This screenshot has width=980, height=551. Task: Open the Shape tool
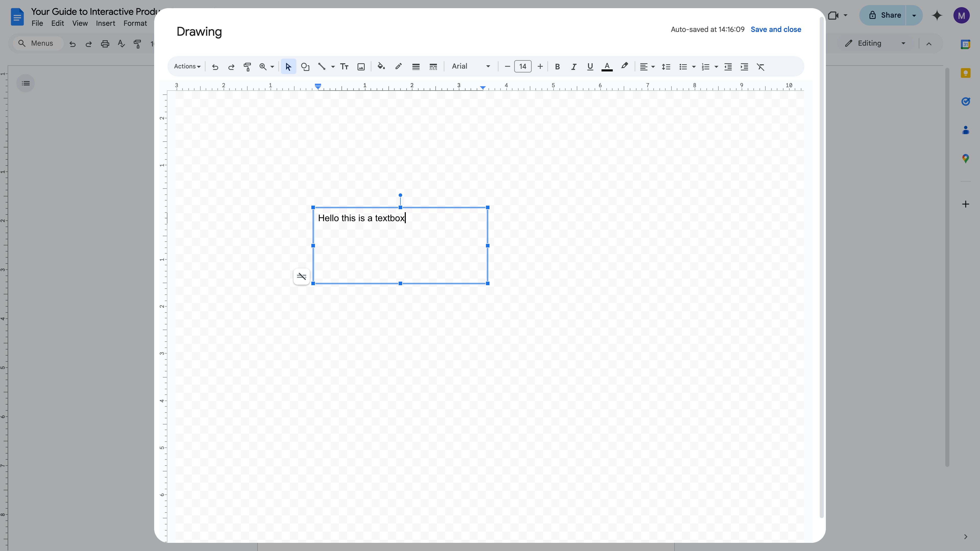coord(305,67)
